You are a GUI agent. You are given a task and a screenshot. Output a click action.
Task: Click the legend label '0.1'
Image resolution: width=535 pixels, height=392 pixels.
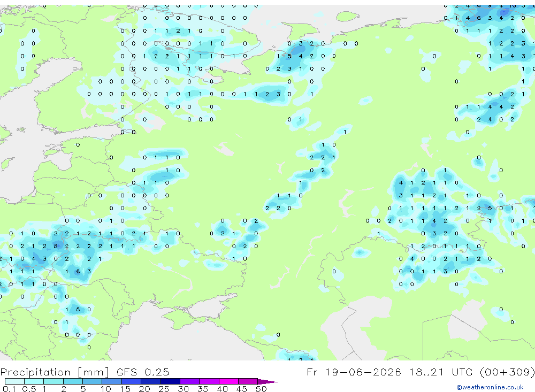tap(9, 389)
